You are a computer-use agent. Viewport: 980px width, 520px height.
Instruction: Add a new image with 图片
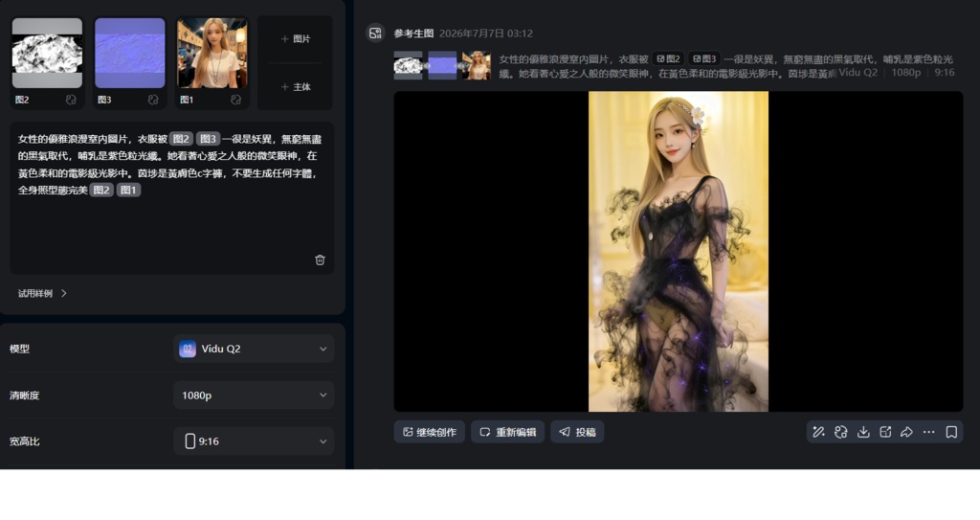[x=295, y=39]
